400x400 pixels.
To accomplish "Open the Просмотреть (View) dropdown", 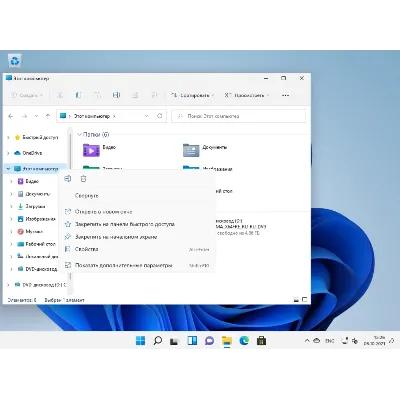I will click(x=246, y=95).
